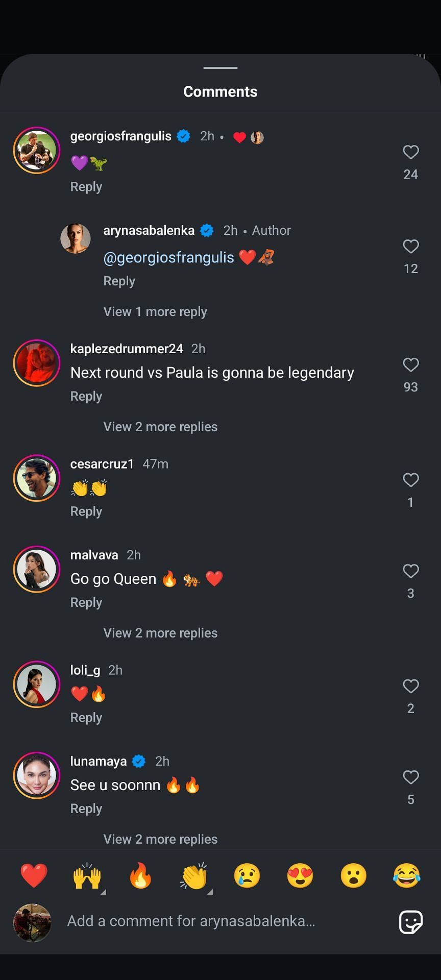Expand "View 1 more reply" under arynasabalenka
This screenshot has width=441, height=980.
155,311
